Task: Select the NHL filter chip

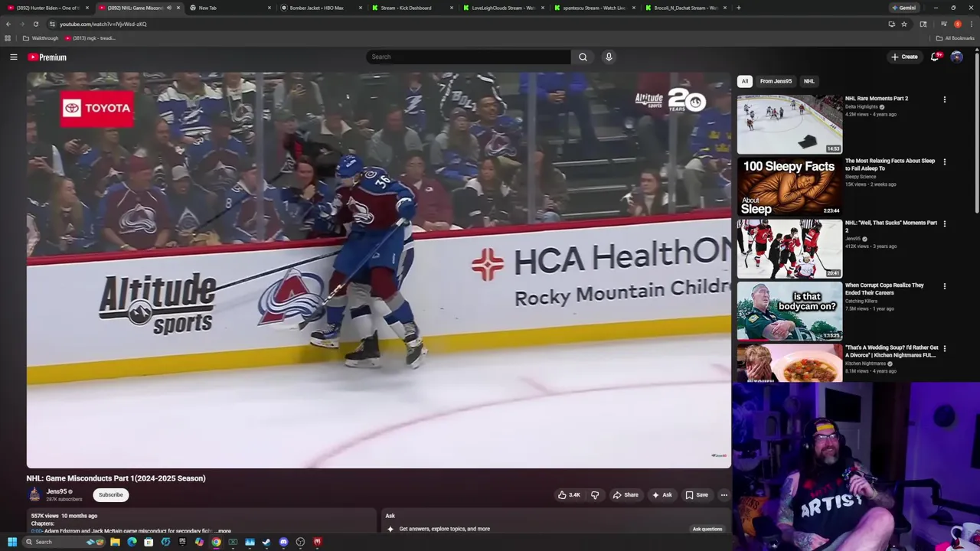Action: coord(808,81)
